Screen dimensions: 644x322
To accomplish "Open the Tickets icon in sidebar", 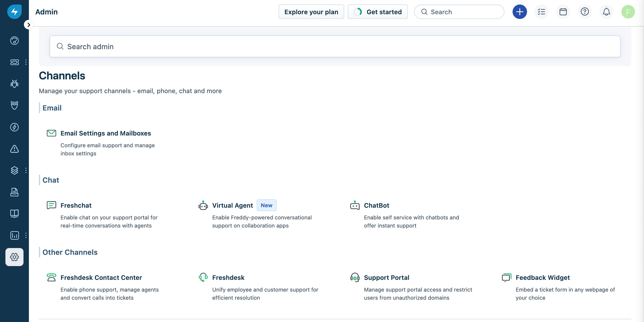I will tap(14, 62).
